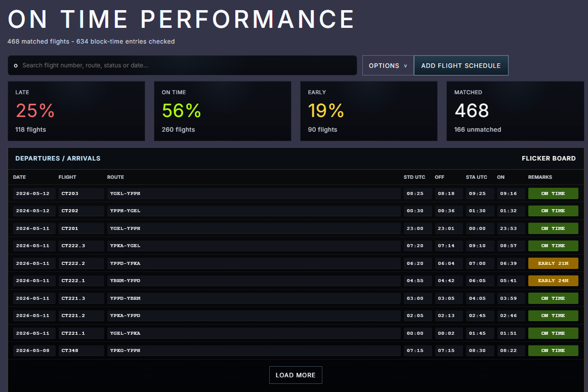The height and width of the screenshot is (392, 588).
Task: Click flight number CT222.2
Action: (73, 263)
